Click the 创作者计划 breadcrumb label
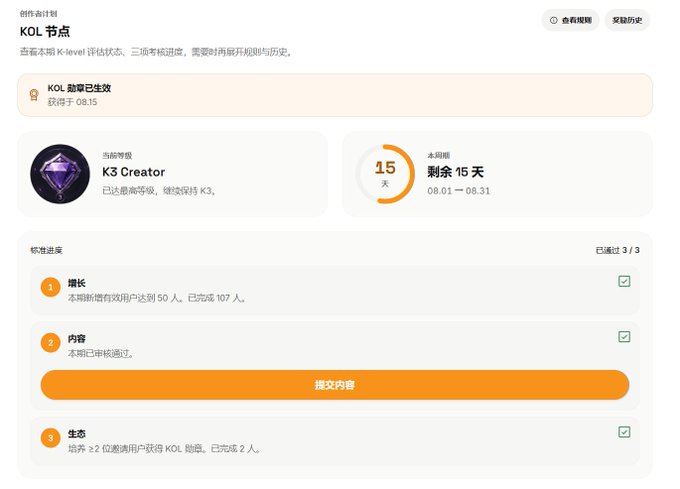The width and height of the screenshot is (680, 489). point(38,13)
